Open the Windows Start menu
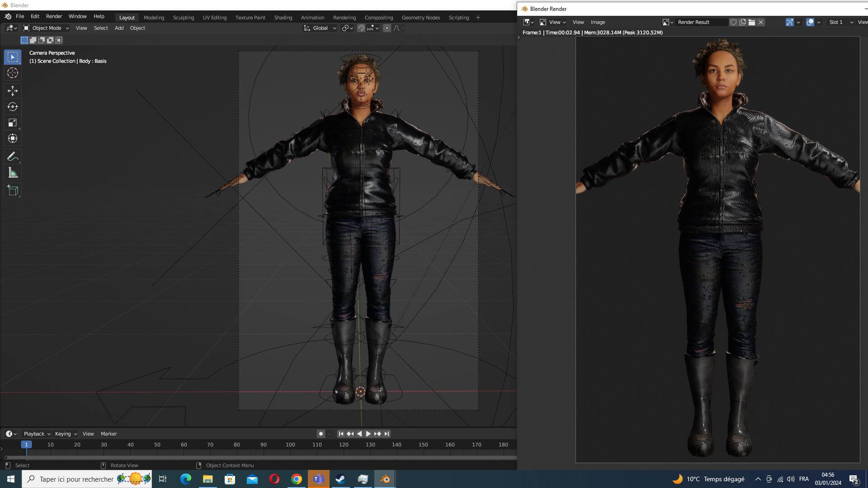The image size is (868, 488). click(x=11, y=479)
